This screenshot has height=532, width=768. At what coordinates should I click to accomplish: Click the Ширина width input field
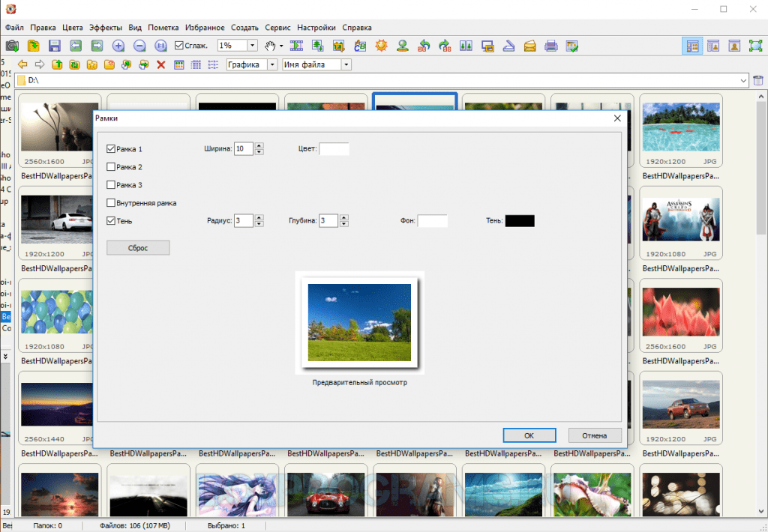tap(244, 149)
